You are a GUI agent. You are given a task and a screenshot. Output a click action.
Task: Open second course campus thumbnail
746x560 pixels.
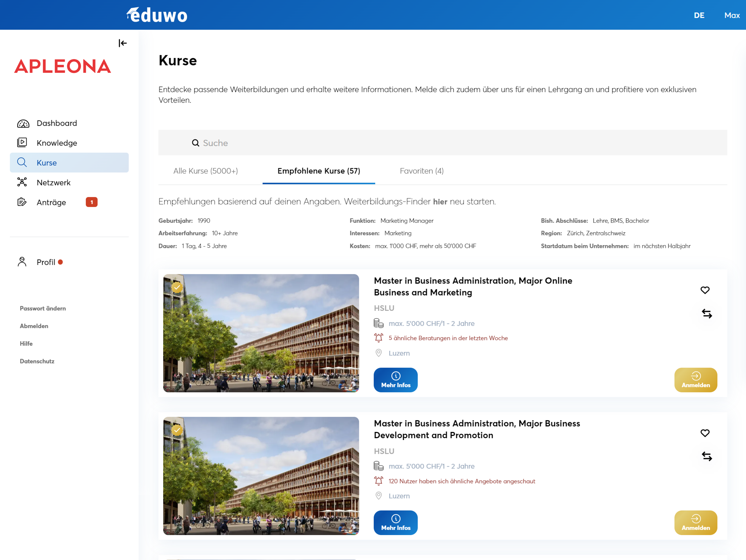point(261,476)
